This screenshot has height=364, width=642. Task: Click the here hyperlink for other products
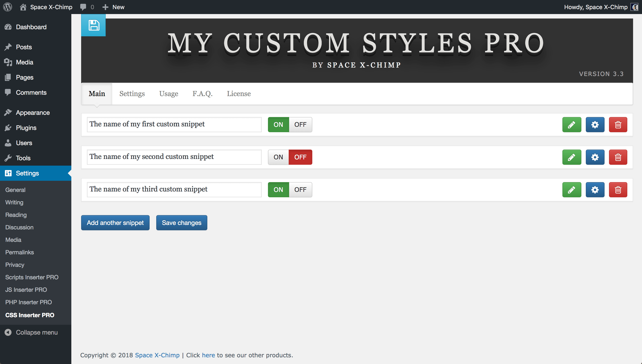(208, 355)
